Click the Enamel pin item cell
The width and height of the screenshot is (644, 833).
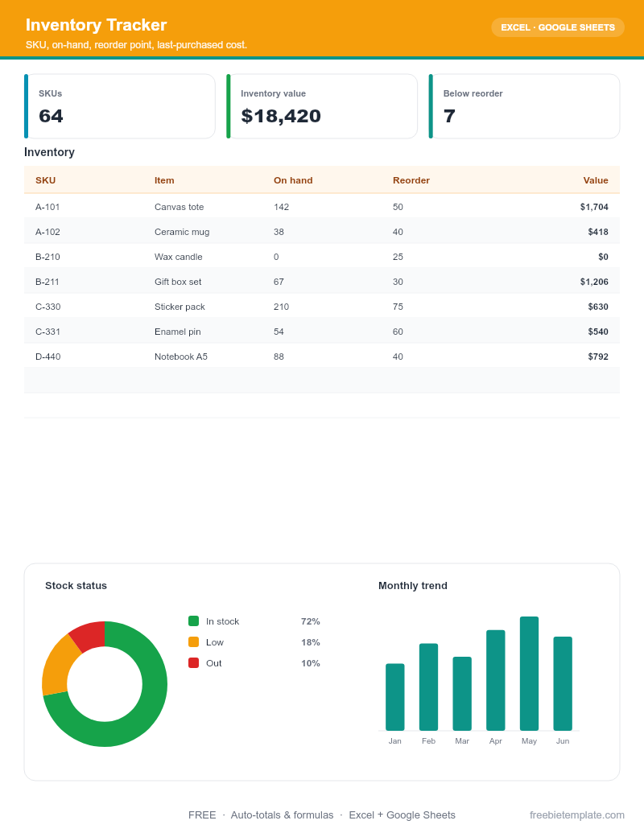(177, 332)
